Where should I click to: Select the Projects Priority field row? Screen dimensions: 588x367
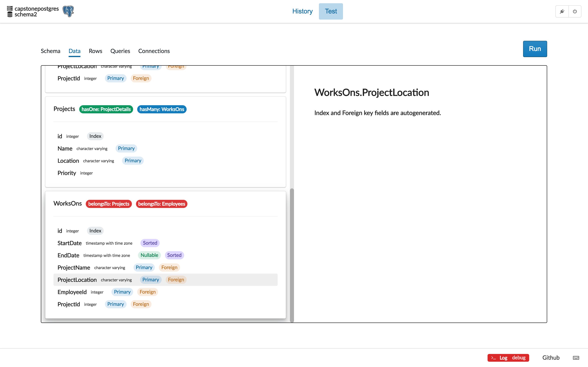(165, 173)
